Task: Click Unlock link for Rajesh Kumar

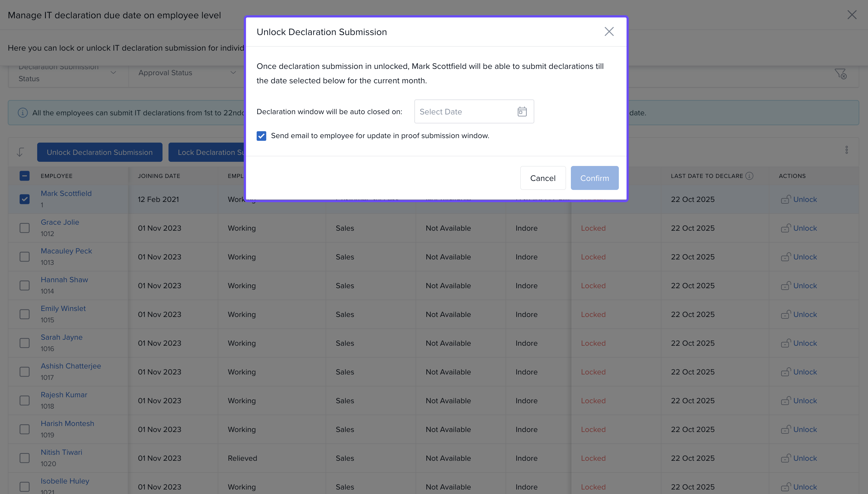Action: tap(804, 401)
